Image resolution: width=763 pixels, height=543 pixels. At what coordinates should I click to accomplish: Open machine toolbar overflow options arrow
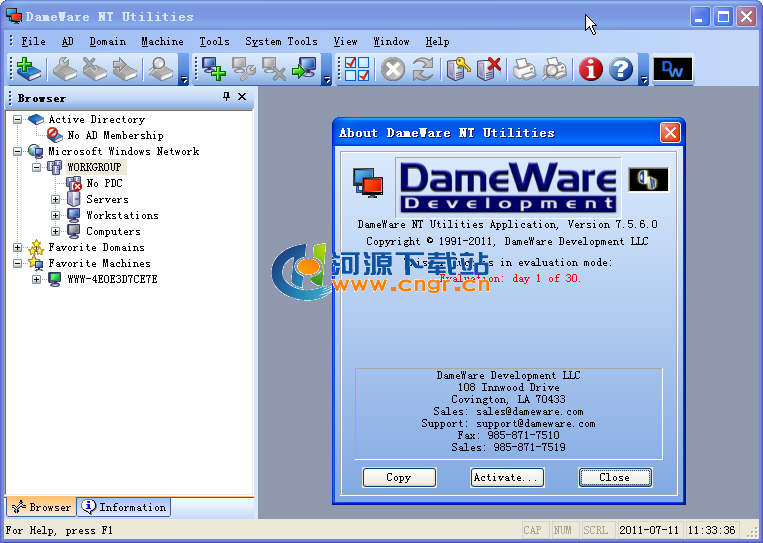pos(327,70)
